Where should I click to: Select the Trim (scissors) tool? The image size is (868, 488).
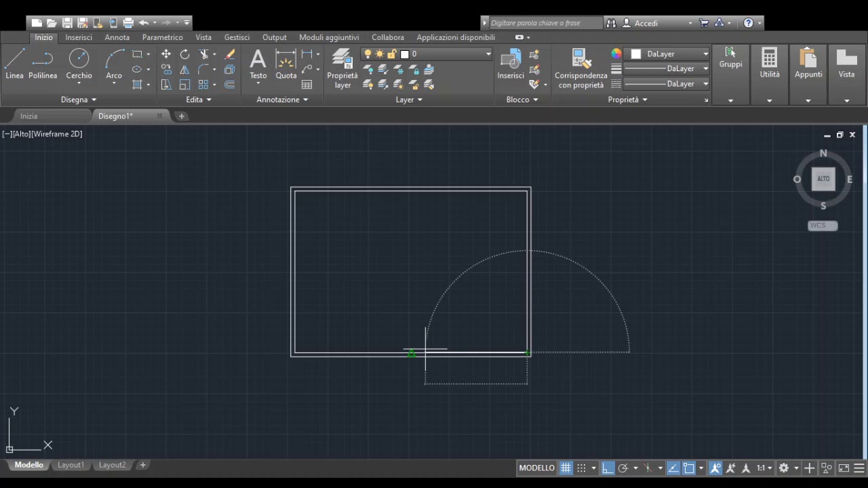click(x=203, y=54)
